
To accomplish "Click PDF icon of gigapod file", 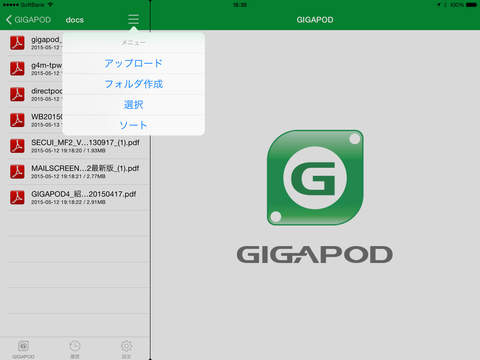I will [x=17, y=43].
